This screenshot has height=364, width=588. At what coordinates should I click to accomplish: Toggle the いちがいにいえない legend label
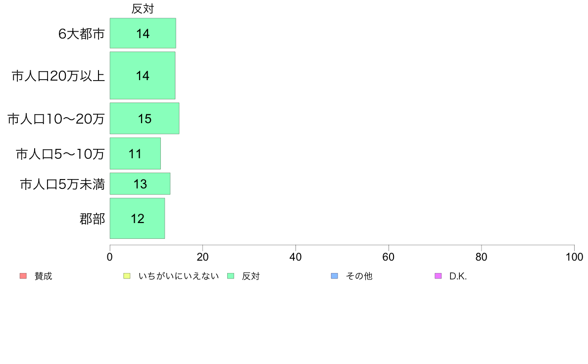179,276
